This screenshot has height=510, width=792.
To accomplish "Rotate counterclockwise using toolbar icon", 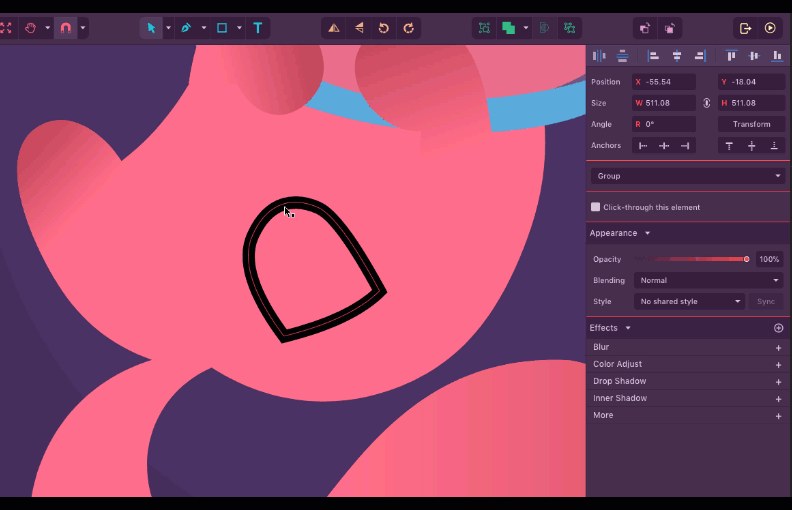I will pos(384,28).
